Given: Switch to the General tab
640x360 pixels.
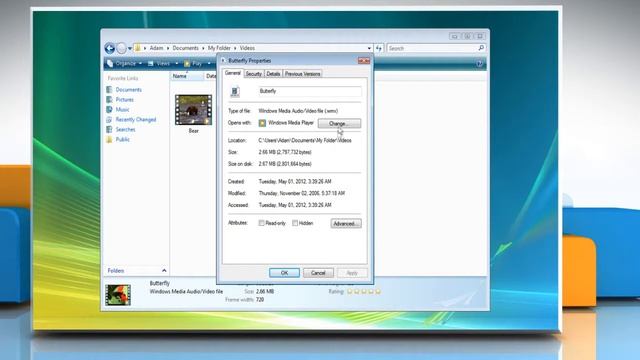Looking at the screenshot, I should (233, 73).
